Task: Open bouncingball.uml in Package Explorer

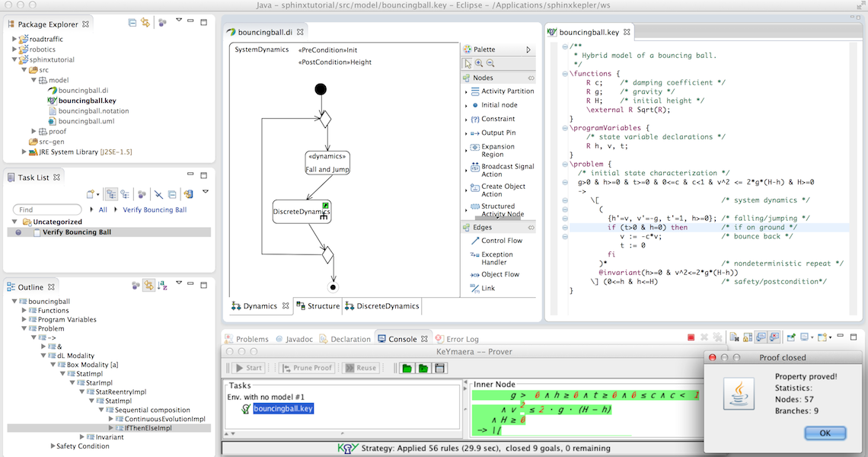Action: point(86,121)
